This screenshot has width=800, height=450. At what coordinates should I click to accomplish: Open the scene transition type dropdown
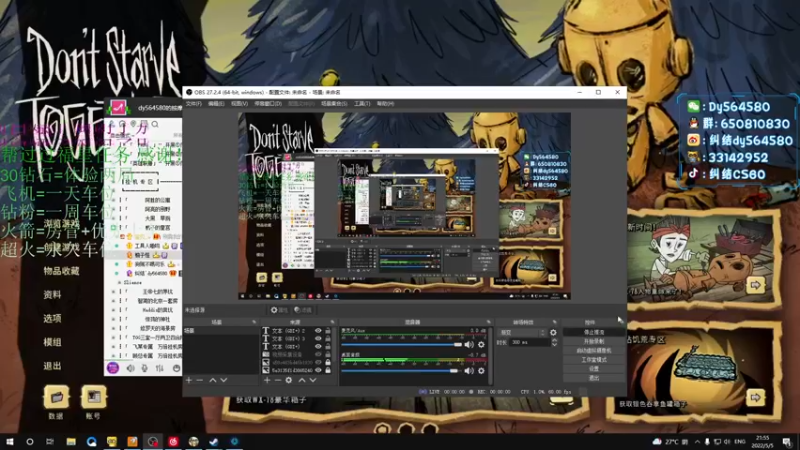pos(521,333)
